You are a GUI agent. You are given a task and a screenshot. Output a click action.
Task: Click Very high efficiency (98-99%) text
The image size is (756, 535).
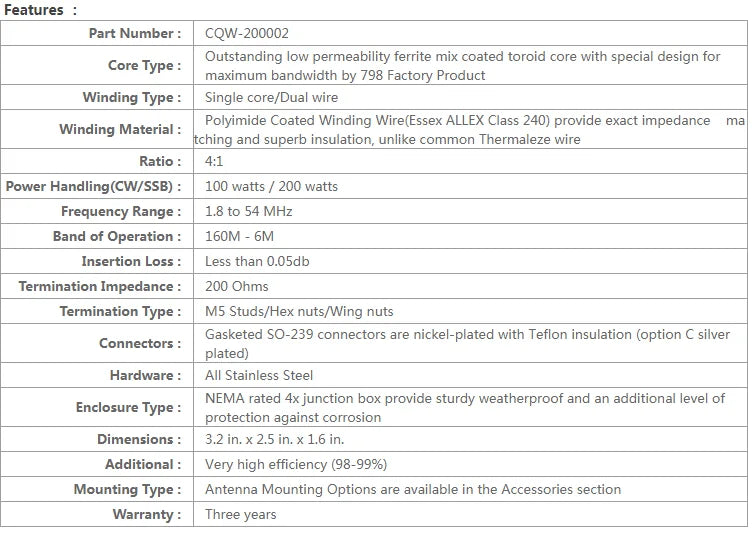pos(296,465)
